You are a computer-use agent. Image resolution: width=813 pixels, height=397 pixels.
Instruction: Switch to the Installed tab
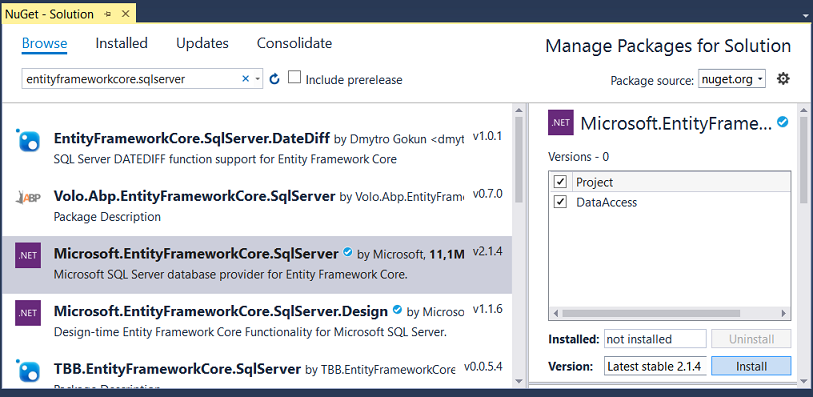121,43
